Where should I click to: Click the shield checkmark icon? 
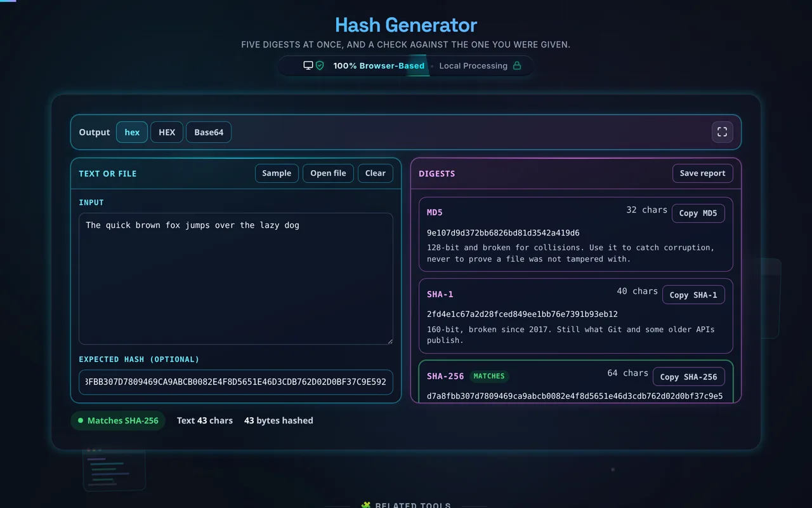320,65
